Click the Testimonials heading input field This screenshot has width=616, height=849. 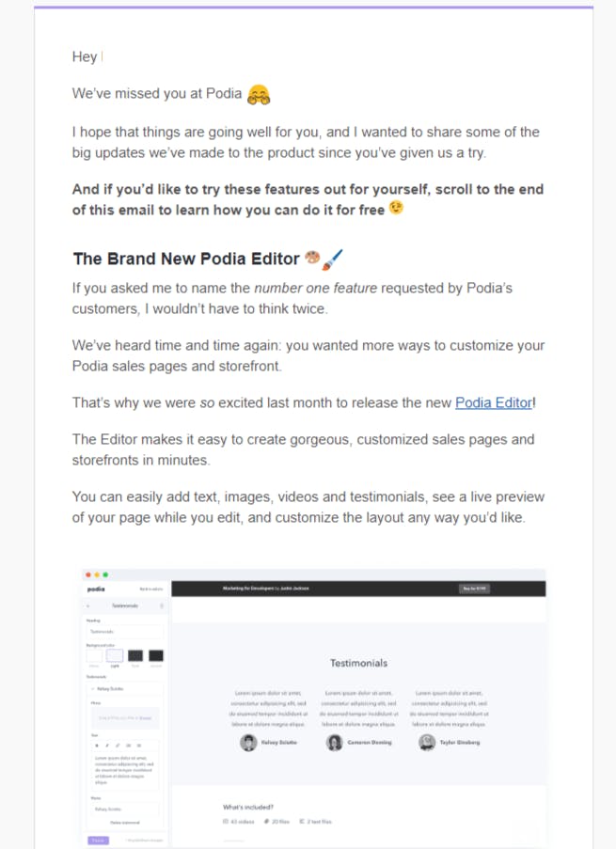124,631
